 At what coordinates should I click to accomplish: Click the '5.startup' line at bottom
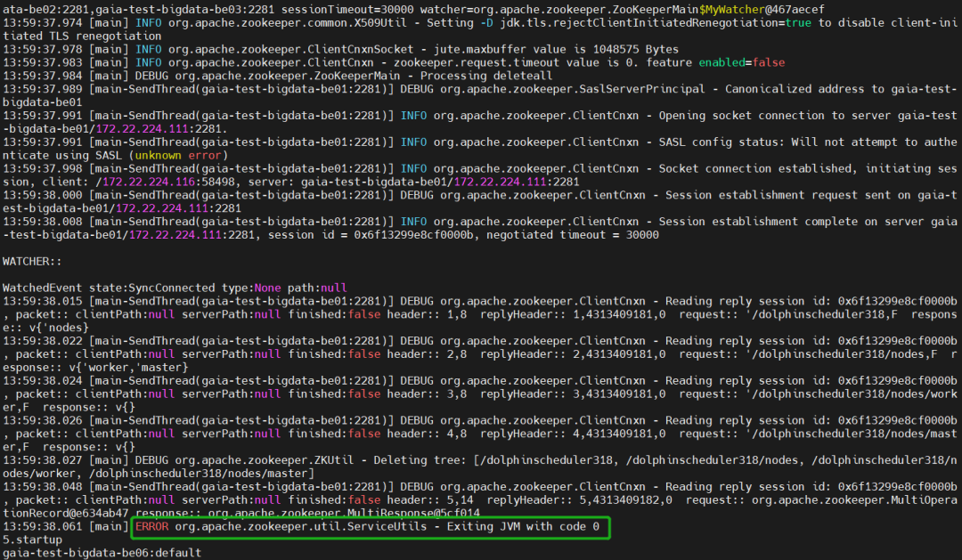point(32,540)
